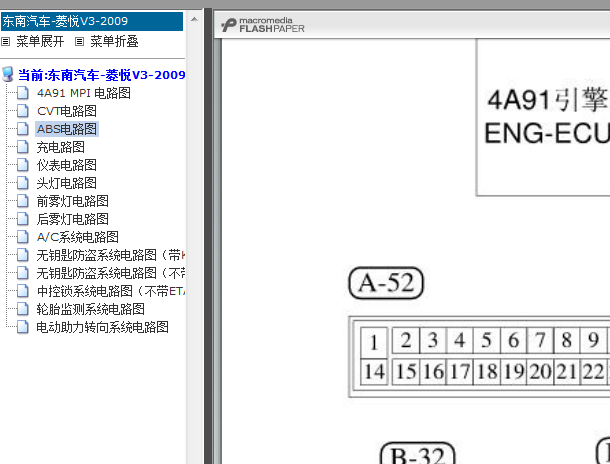Click pin 1 in connector A-52
Screen dimensions: 610x464
[x=374, y=343]
